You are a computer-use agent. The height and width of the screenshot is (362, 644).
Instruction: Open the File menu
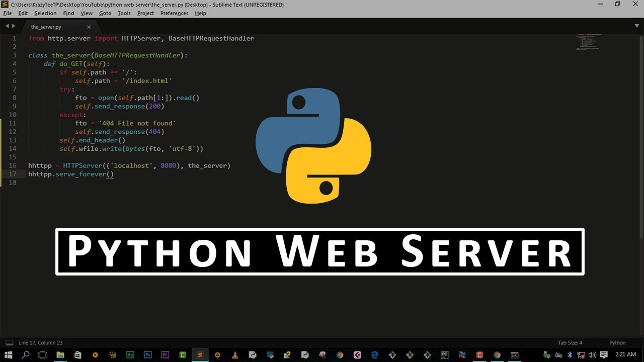7,13
